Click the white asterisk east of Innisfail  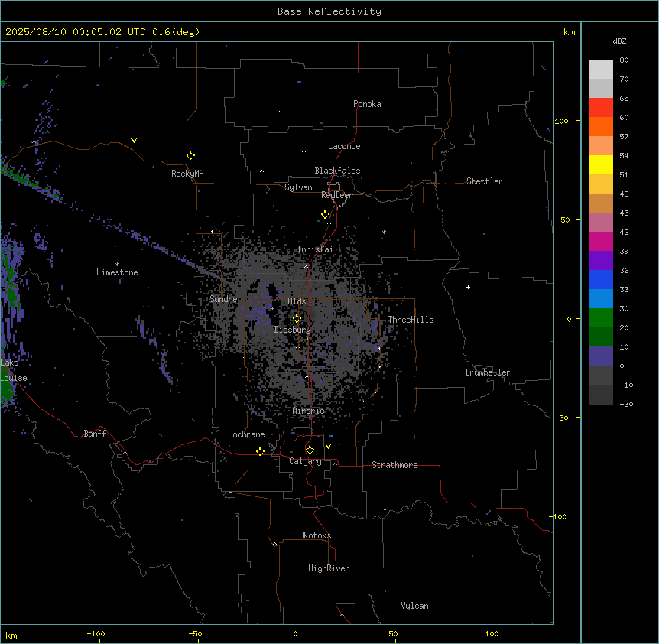tap(384, 232)
